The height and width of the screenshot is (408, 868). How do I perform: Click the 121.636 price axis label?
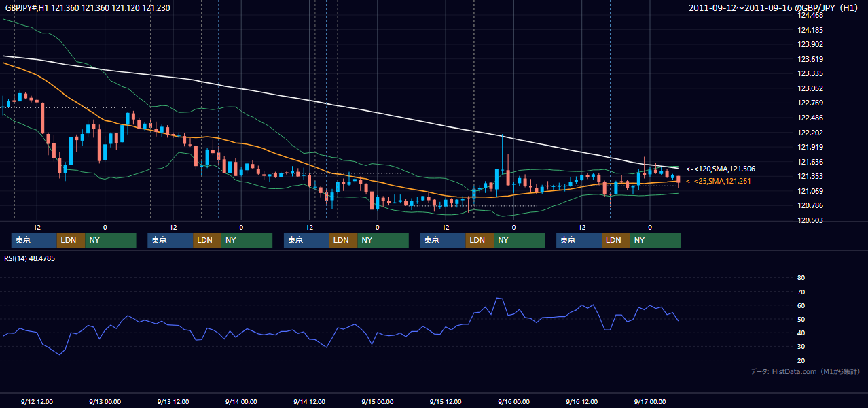[811, 162]
